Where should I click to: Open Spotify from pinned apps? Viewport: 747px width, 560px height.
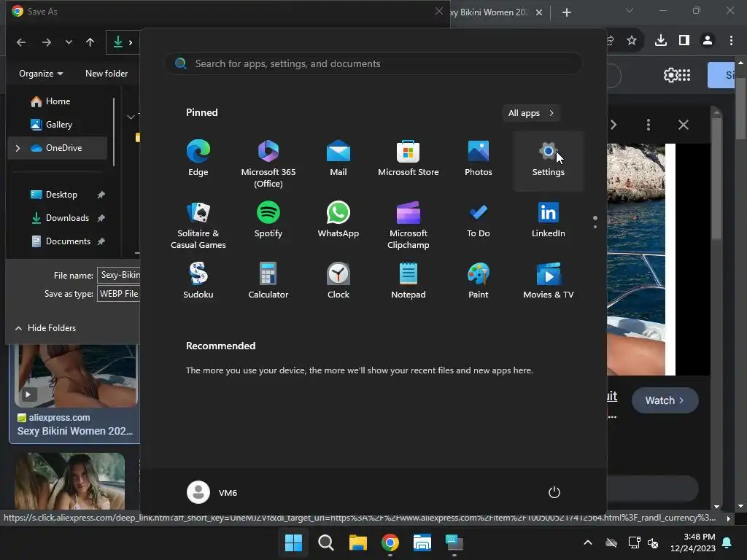pyautogui.click(x=268, y=219)
